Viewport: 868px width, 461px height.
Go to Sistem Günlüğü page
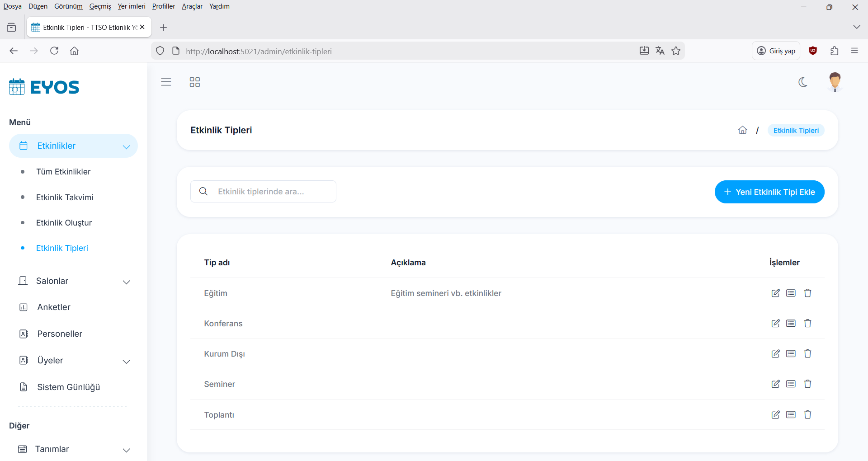tap(68, 387)
